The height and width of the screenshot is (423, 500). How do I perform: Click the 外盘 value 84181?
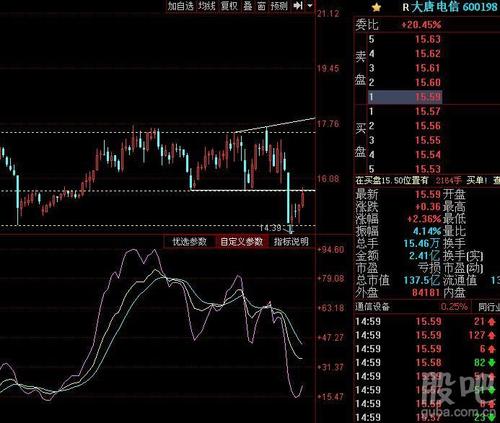point(426,293)
